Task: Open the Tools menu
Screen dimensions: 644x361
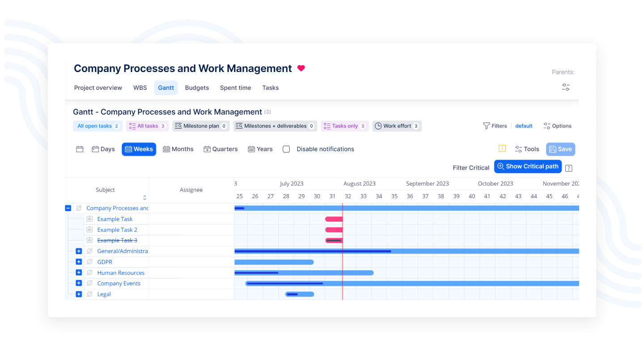Action: pos(527,149)
